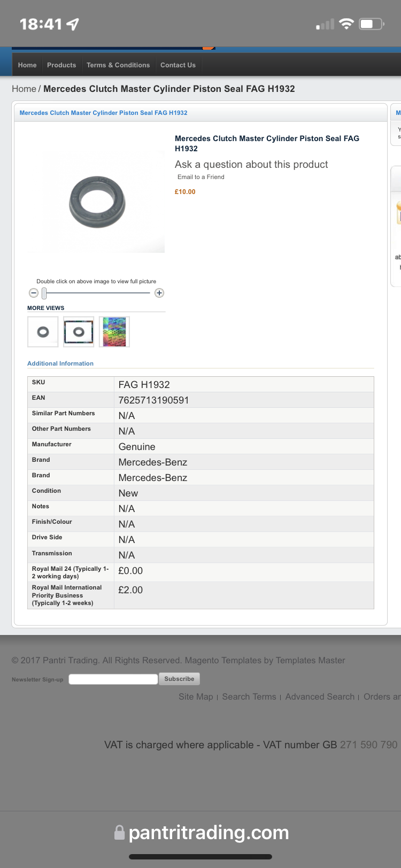Click the image zoom slider handle
Screen dimensions: 401x868
click(x=44, y=293)
